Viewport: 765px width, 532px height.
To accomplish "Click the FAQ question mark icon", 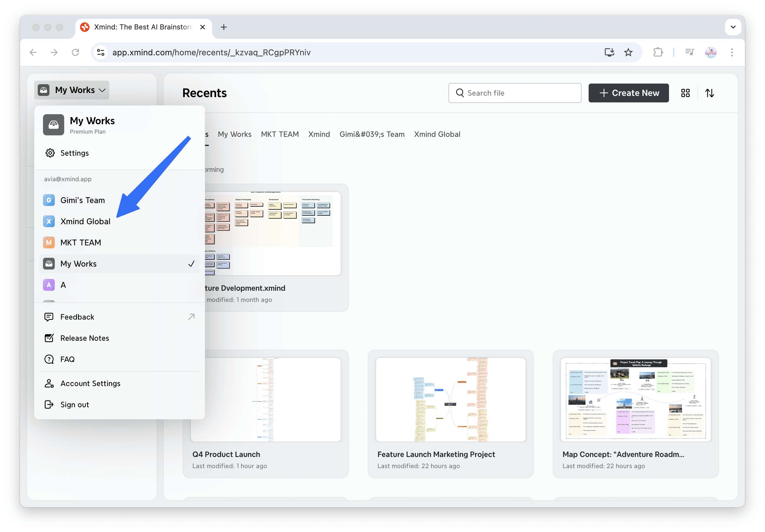I will 49,359.
